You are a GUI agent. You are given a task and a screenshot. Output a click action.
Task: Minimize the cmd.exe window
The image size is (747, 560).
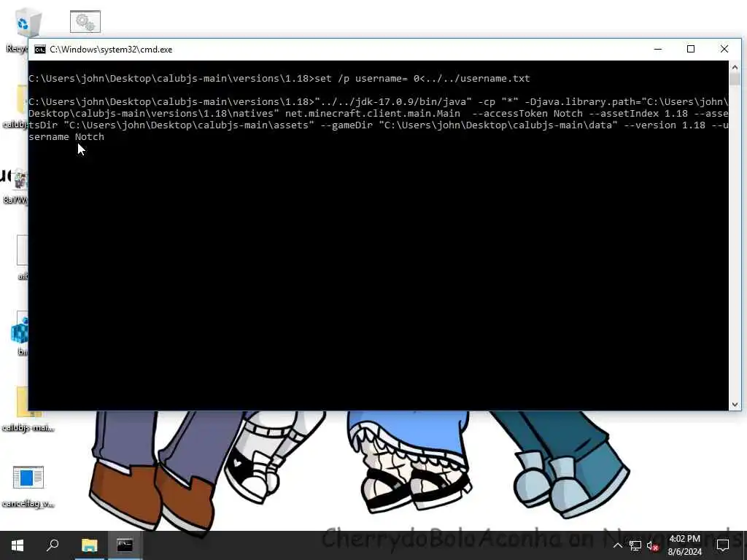coord(658,49)
